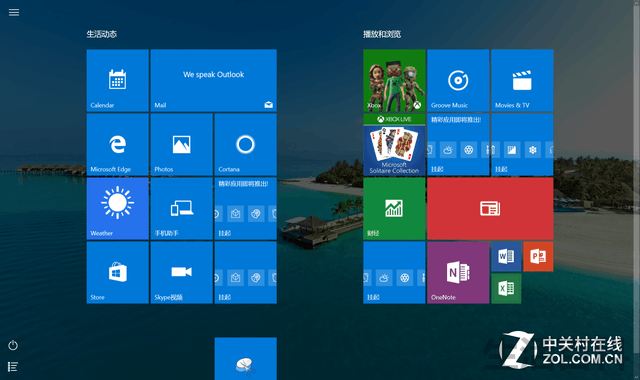Show the All apps list
Screen dimensions: 640x380
13,367
